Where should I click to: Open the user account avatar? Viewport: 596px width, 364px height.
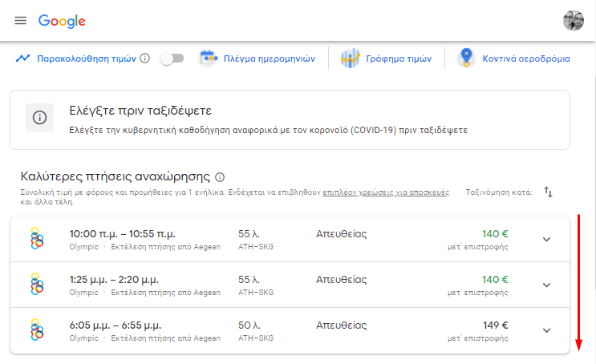[573, 21]
